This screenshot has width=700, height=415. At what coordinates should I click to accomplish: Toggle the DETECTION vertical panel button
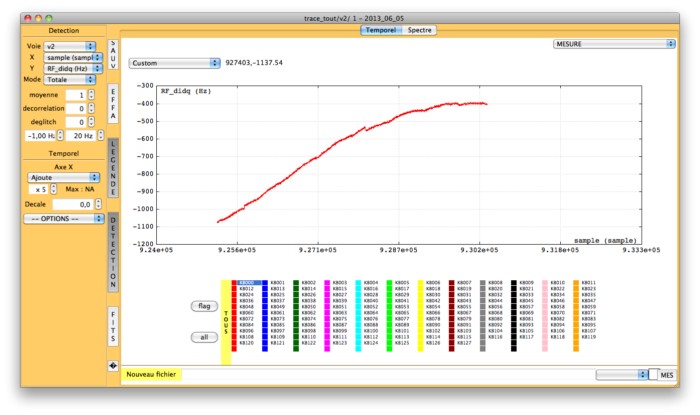[x=113, y=252]
